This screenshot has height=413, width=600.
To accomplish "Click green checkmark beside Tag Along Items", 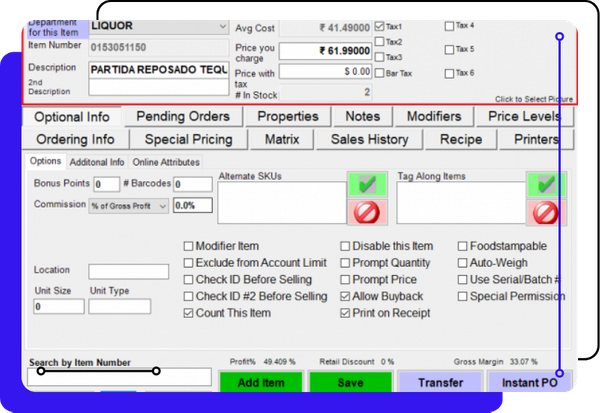I will click(x=545, y=185).
